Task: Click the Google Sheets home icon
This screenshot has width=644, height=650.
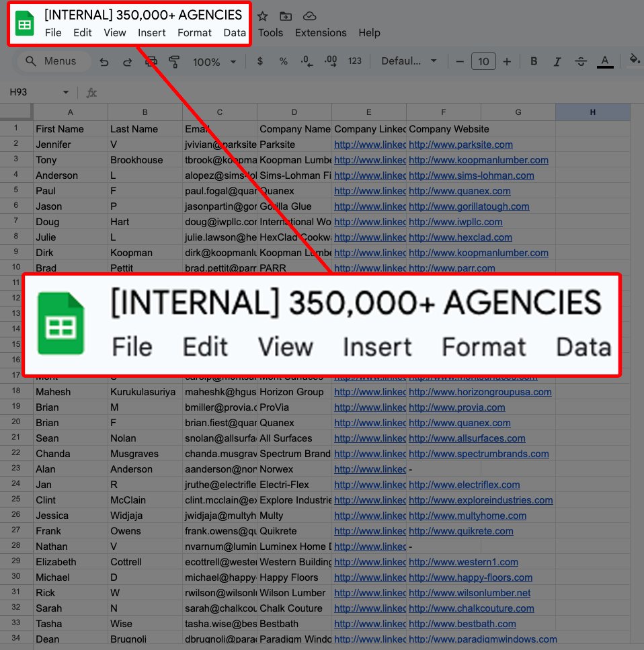Action: click(x=24, y=24)
